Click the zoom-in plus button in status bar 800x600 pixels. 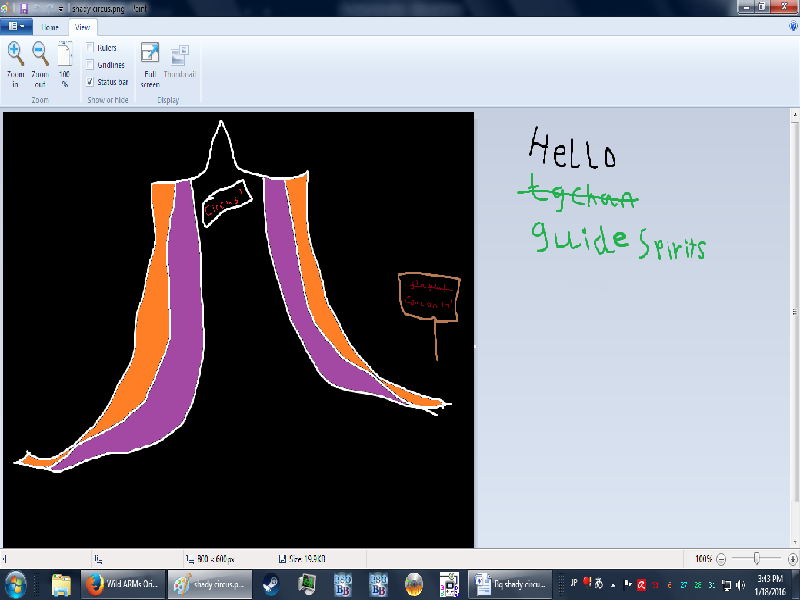pos(791,558)
